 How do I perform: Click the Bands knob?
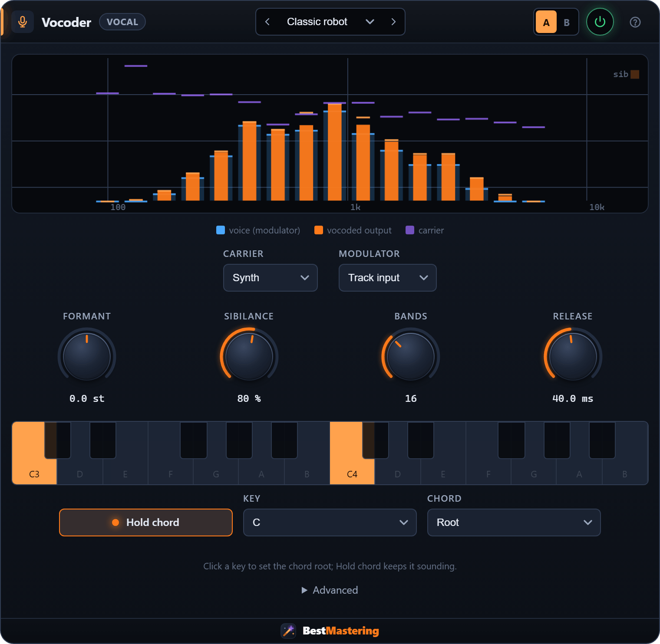click(x=411, y=357)
